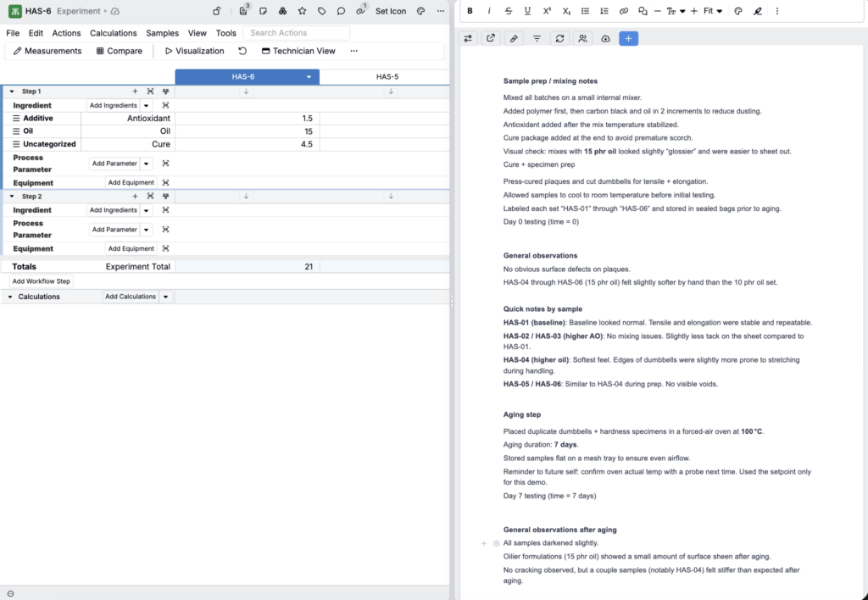
Task: Open the Calculations menu
Action: tap(113, 33)
